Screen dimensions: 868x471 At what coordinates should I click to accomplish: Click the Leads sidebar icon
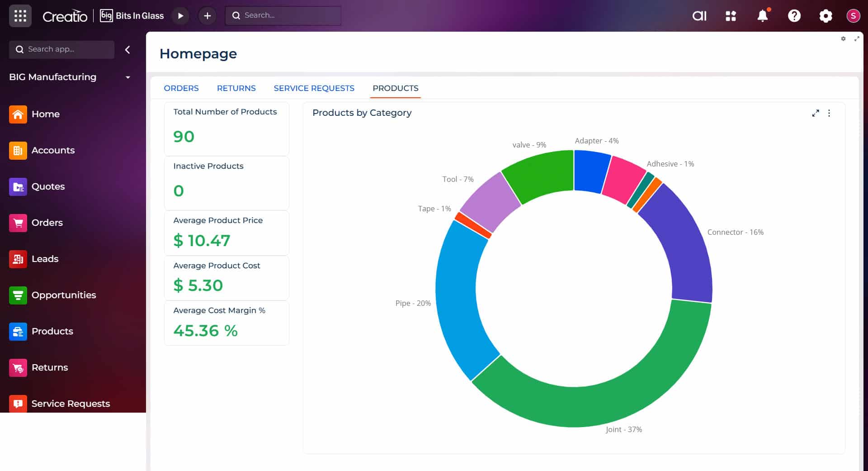pyautogui.click(x=18, y=259)
